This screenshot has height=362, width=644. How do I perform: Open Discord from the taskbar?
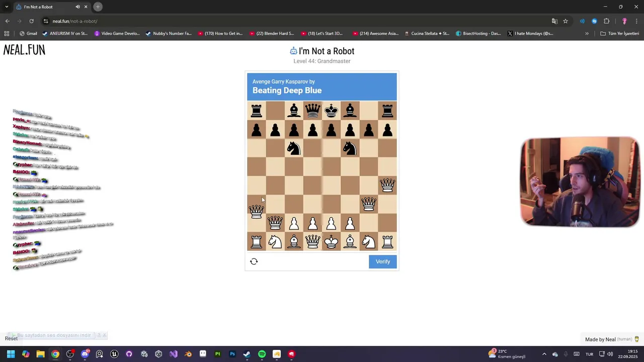coord(85,354)
